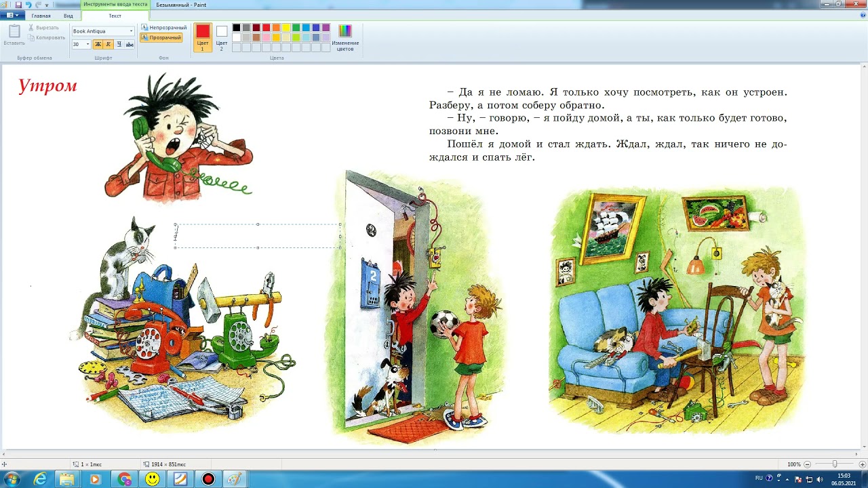
Task: Toggle underline Ч formatting
Action: coord(119,44)
